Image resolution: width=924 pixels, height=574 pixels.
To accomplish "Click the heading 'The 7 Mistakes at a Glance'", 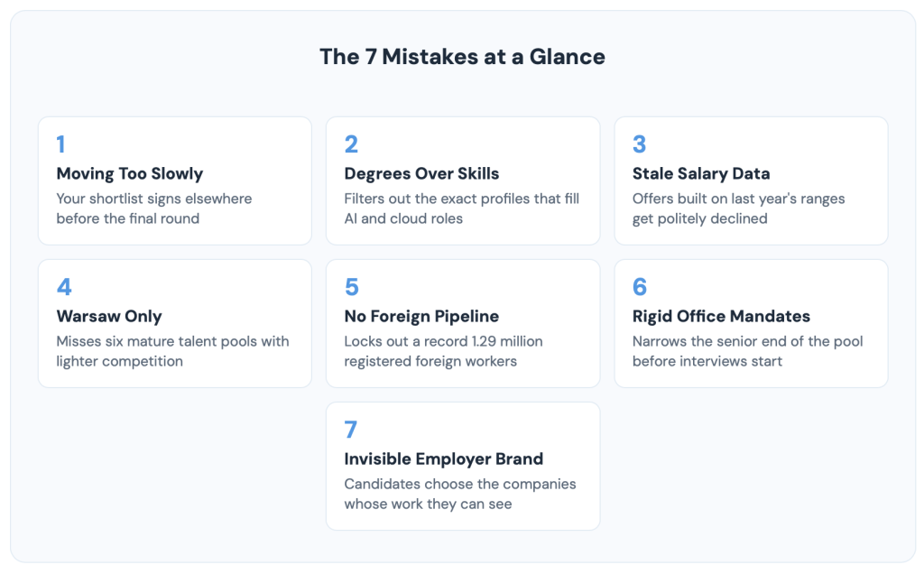I will (x=462, y=57).
